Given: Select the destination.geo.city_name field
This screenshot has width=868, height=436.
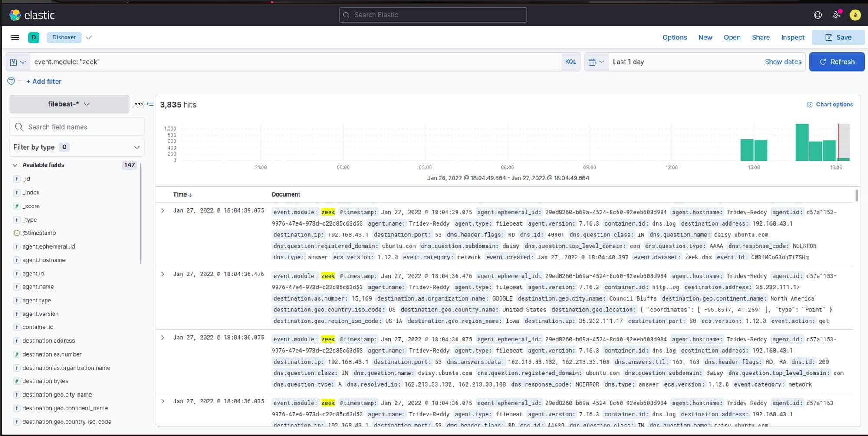Looking at the screenshot, I should 57,395.
